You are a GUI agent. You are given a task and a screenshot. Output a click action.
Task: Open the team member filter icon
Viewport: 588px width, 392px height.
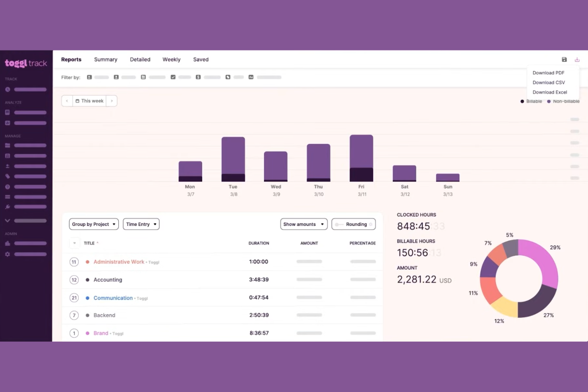(x=89, y=77)
